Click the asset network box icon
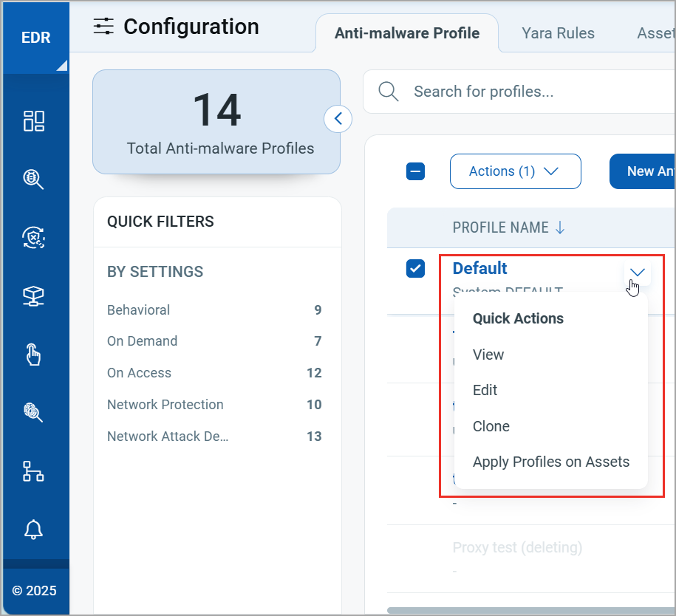This screenshot has height=616, width=676. point(33,296)
